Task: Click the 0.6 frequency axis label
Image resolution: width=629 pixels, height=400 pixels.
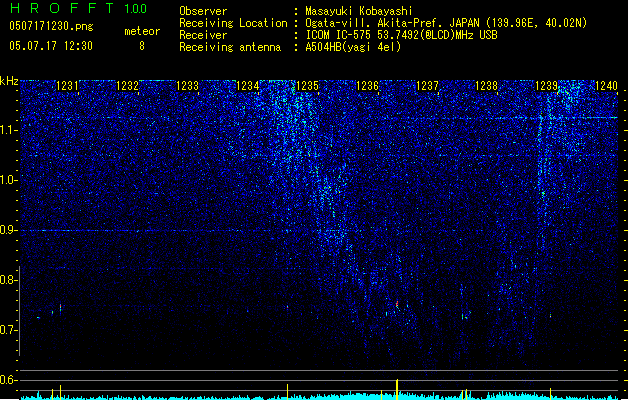Action: pos(9,380)
